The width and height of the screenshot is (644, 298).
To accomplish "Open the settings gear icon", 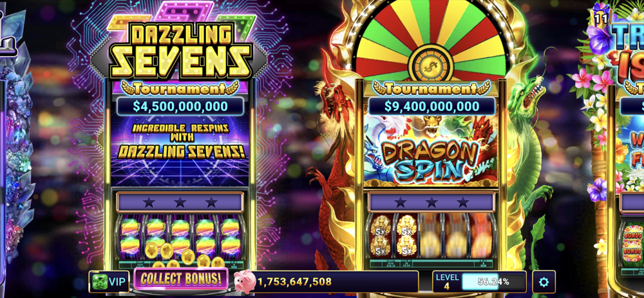I will pos(544,282).
